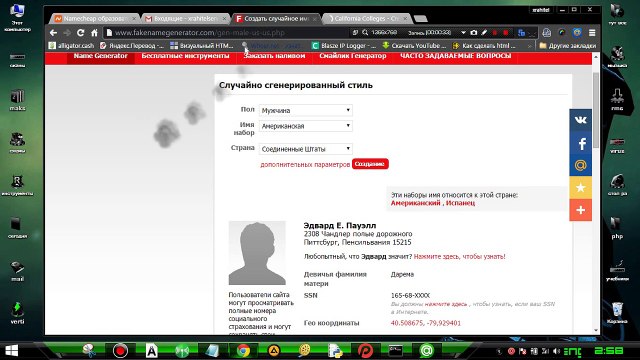The height and width of the screenshot is (360, 640).
Task: Open alligator.cash bookmark
Action: pyautogui.click(x=72, y=46)
